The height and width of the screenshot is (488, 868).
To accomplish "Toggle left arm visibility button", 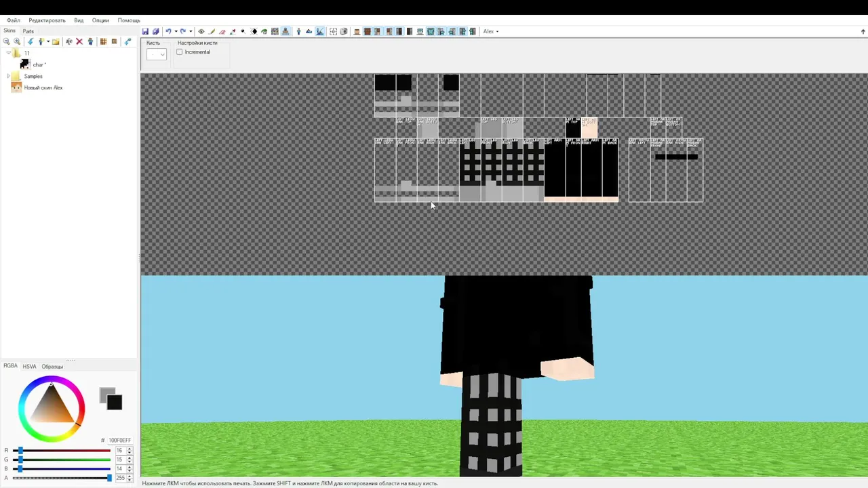I will [x=377, y=31].
